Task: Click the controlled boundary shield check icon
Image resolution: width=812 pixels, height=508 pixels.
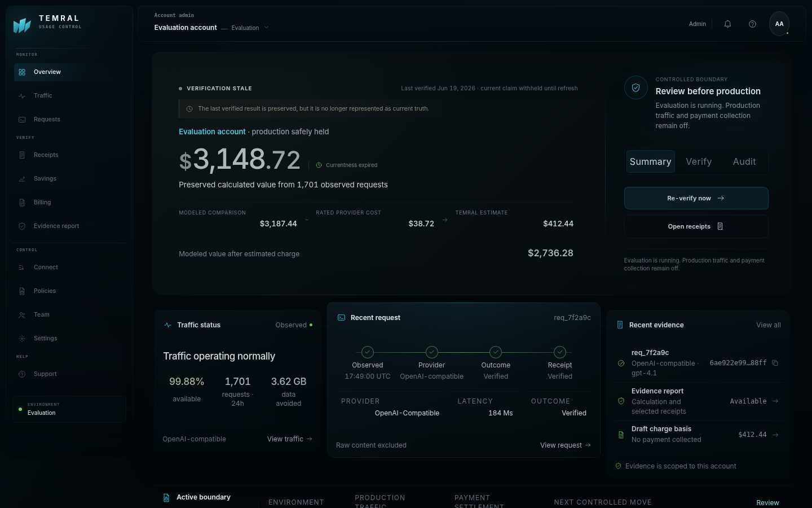Action: (636, 87)
